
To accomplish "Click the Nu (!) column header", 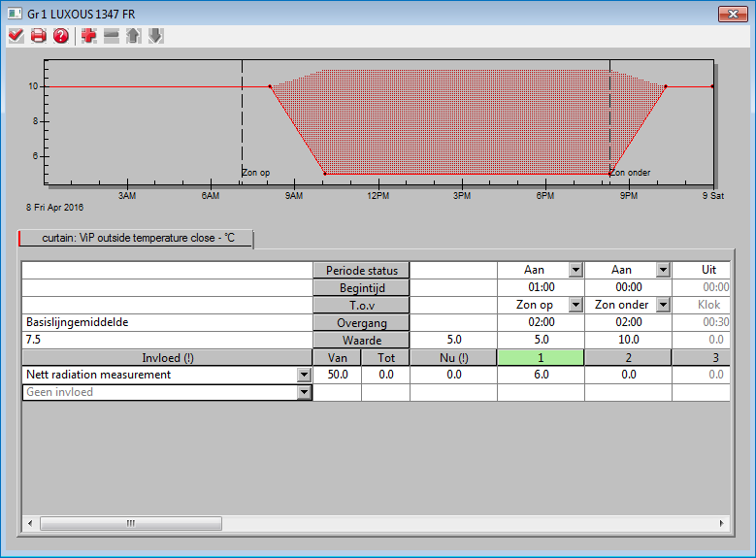I will point(453,357).
